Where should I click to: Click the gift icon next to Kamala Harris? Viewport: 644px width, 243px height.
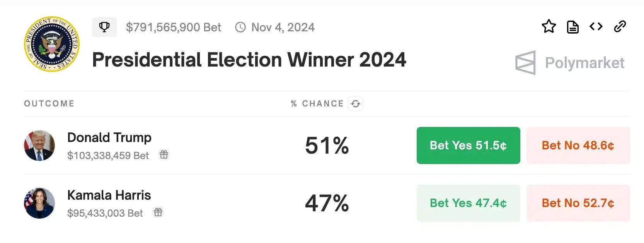pyautogui.click(x=158, y=212)
